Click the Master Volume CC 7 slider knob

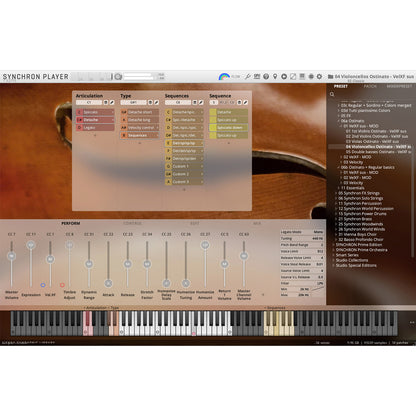12,256
